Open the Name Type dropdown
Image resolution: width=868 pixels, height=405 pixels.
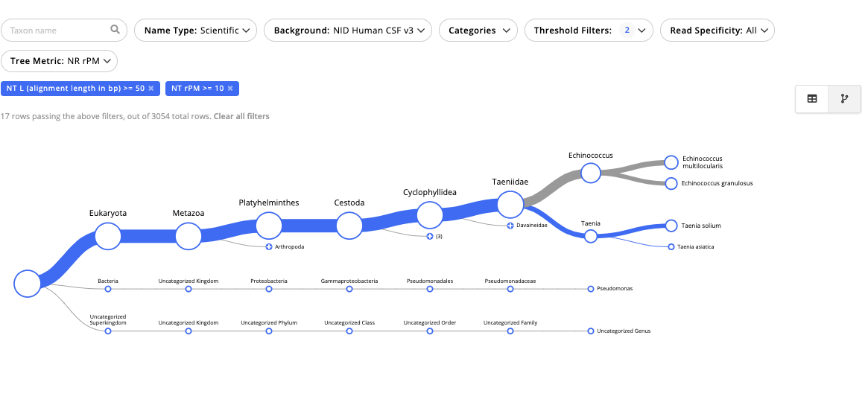click(195, 31)
